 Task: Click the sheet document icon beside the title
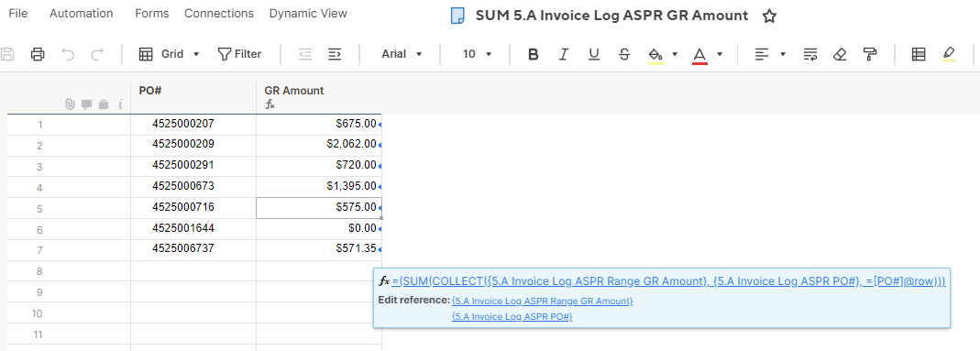457,16
